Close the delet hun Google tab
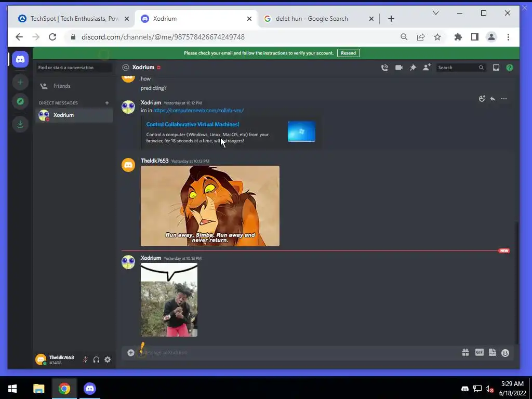 (x=371, y=19)
